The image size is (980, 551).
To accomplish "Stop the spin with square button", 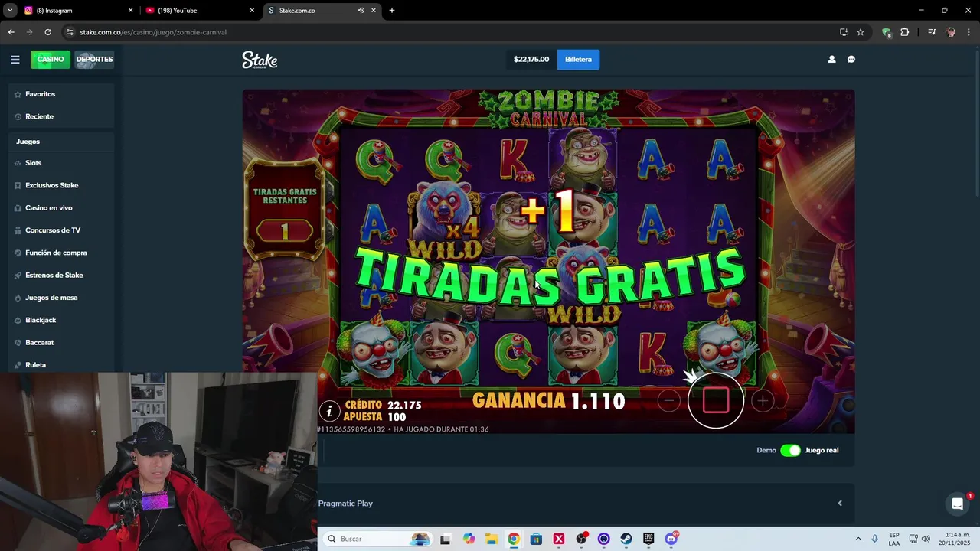I will point(716,400).
